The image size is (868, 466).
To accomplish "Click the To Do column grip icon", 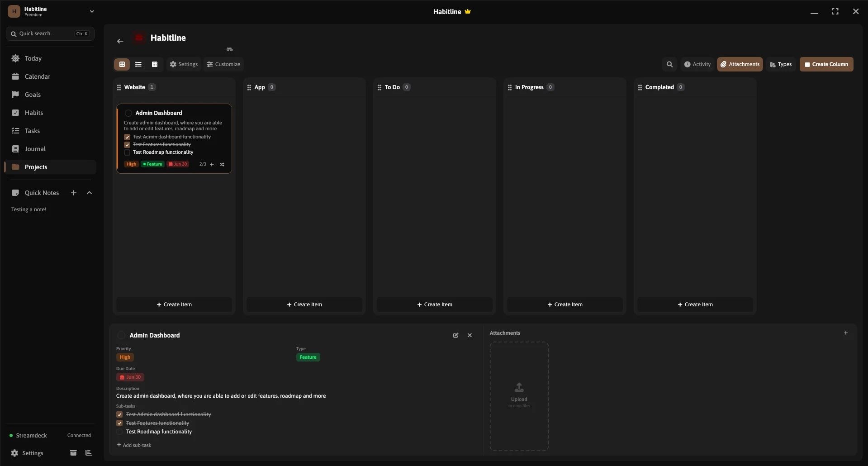I will pos(379,87).
